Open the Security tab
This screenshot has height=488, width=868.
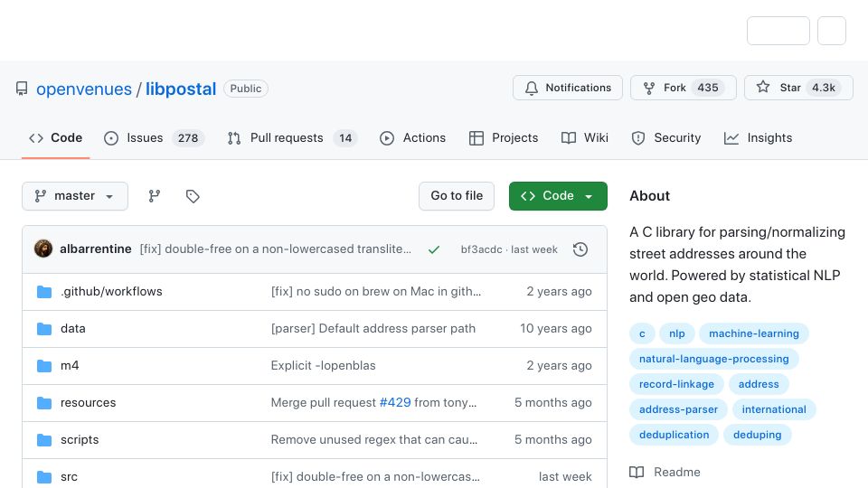tap(666, 137)
